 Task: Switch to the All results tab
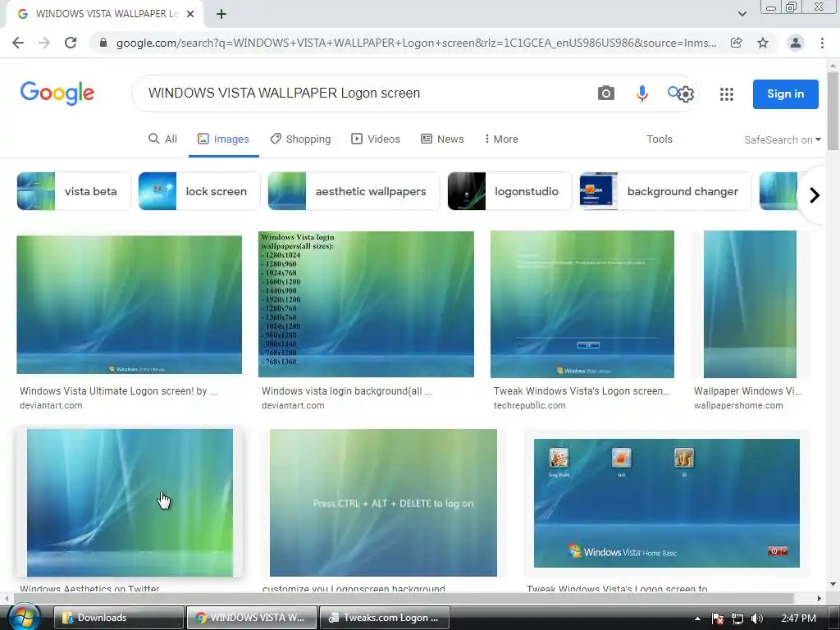[x=163, y=139]
